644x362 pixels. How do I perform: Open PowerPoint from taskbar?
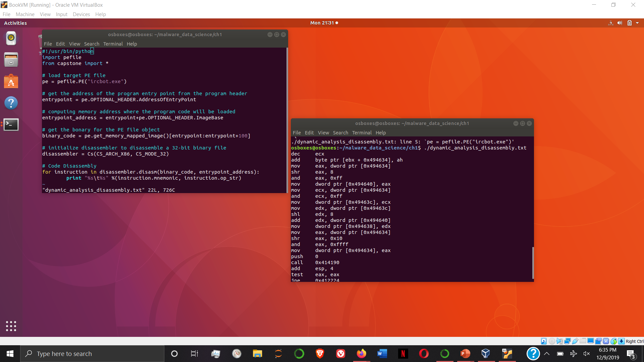click(x=466, y=354)
